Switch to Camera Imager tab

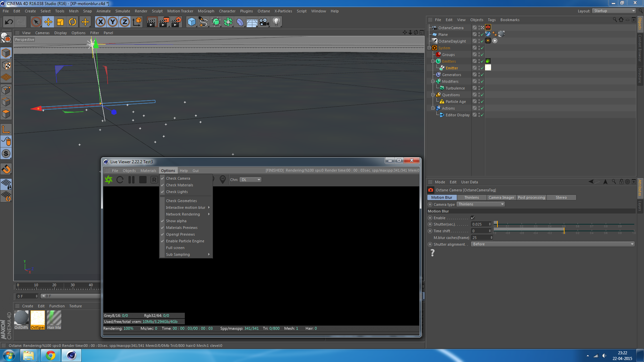click(x=501, y=197)
